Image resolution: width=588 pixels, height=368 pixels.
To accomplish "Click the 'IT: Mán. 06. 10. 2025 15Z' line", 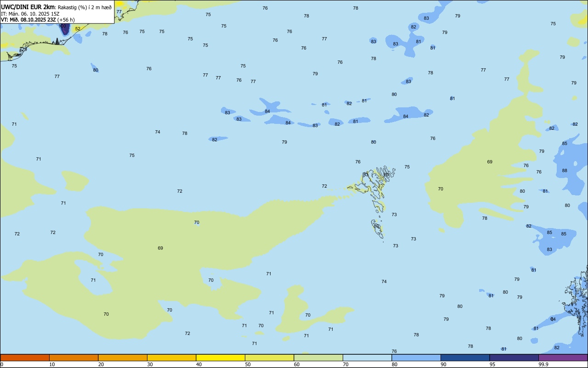I will click(30, 14).
